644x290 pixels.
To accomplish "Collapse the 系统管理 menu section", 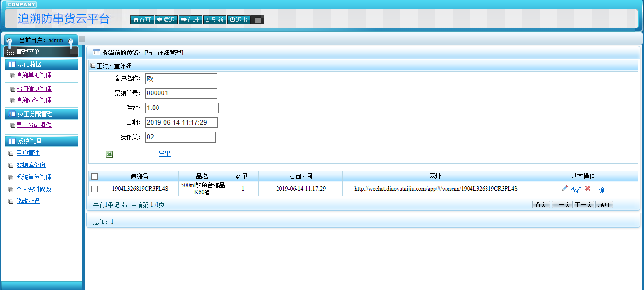I will coord(41,142).
